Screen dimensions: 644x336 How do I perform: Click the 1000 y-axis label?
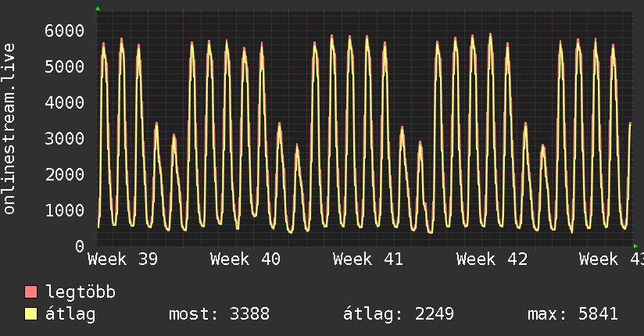tap(65, 210)
